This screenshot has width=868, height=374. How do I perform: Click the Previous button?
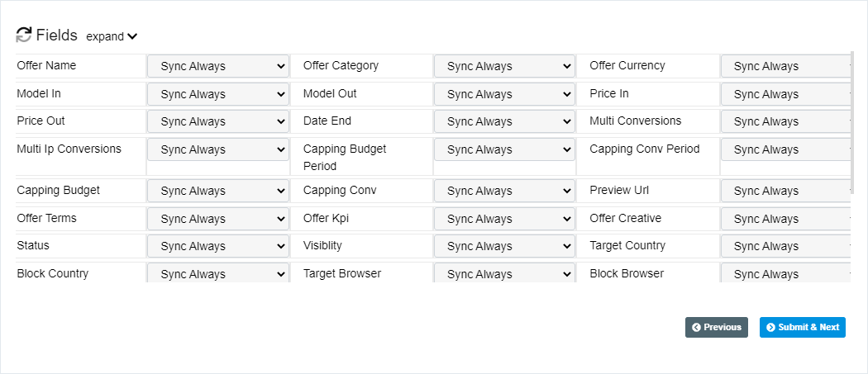(717, 328)
